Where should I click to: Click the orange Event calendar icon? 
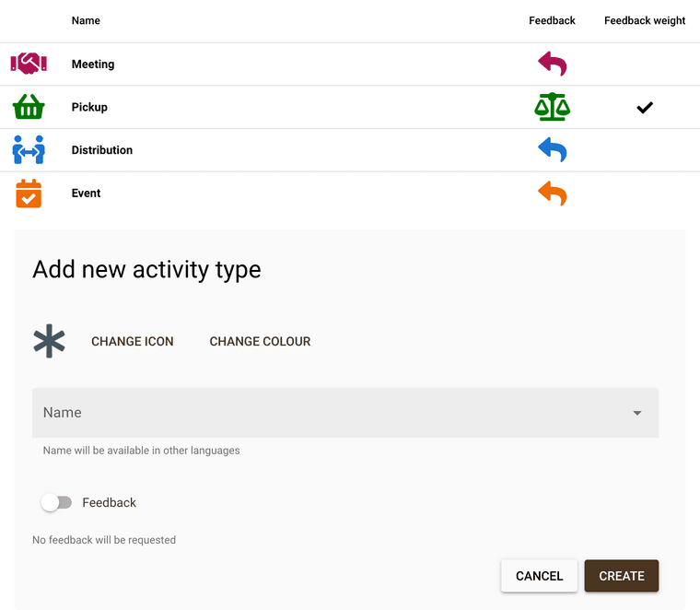[x=29, y=194]
